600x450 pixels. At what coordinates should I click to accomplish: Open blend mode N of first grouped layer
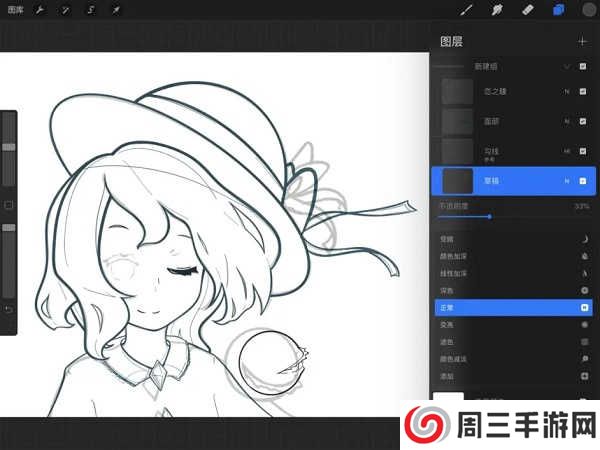pos(567,91)
